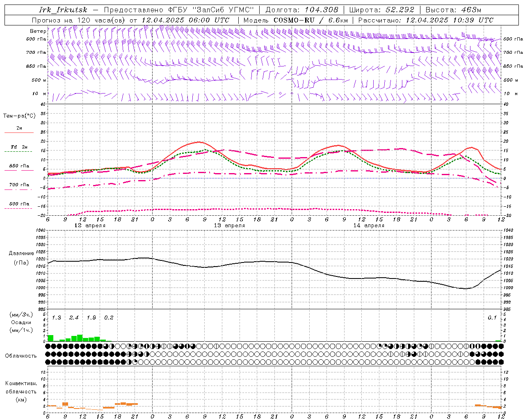Click the elevation text Высота: 463м
Image resolution: width=525 pixels, height=420 pixels.
tap(453, 10)
